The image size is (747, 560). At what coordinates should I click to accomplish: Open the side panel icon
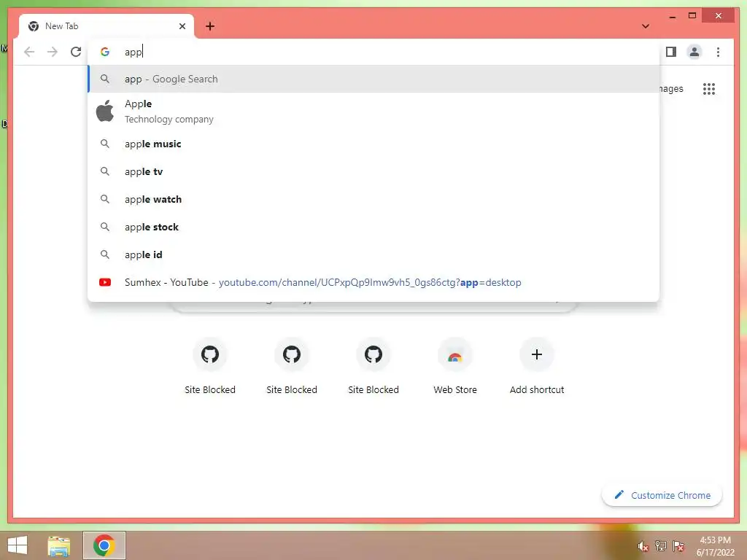[x=671, y=52]
